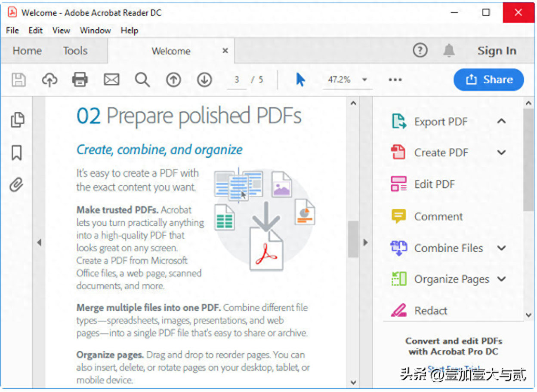This screenshot has width=537, height=392.
Task: Click the '02 Prepare polished PDFs' title
Action: pyautogui.click(x=189, y=116)
